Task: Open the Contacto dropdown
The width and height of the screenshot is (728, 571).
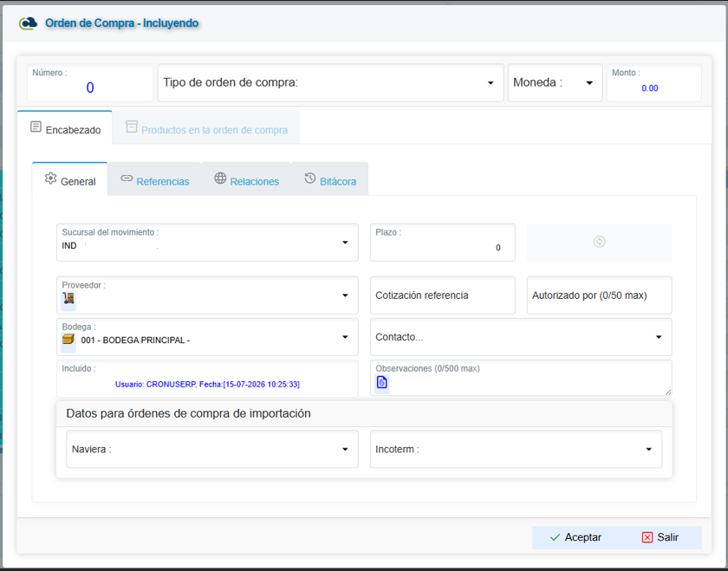Action: (x=521, y=337)
